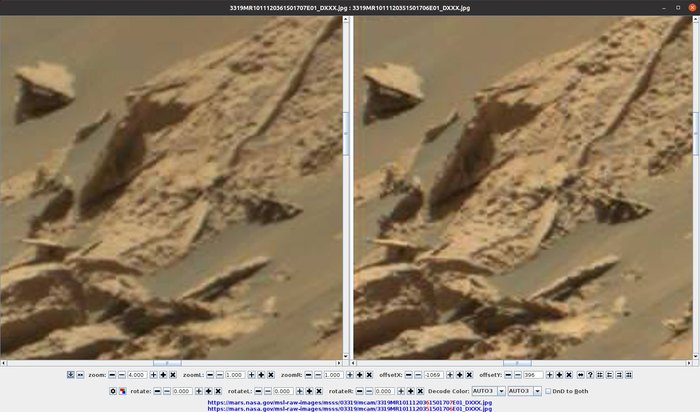Click the left pane scroll-up arrow
Image resolution: width=700 pixels, height=412 pixels.
(346, 19)
